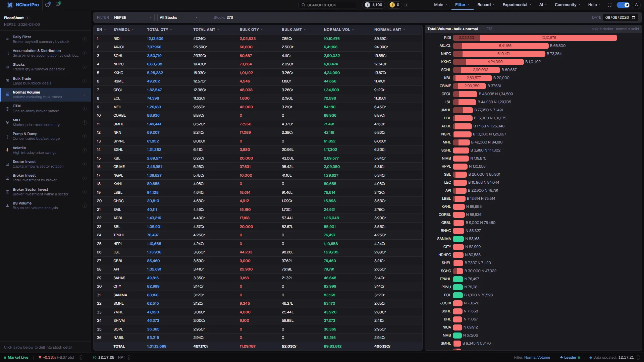Toggle the blue theme switch
The width and height of the screenshot is (644, 362).
623,5
